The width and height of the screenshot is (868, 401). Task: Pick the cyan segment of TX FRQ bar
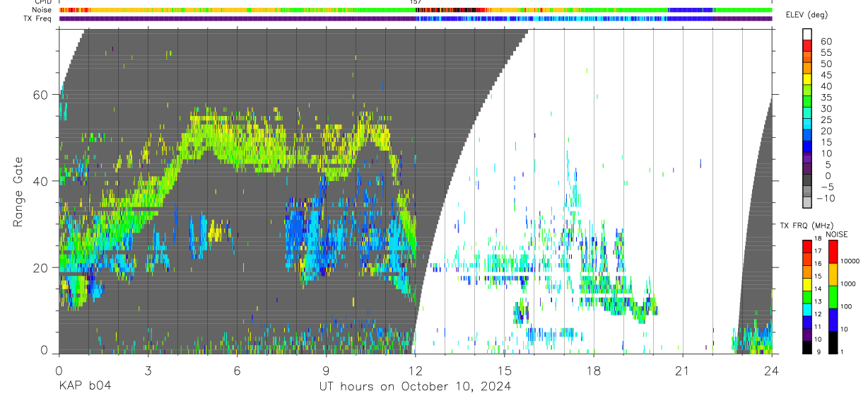(807, 309)
